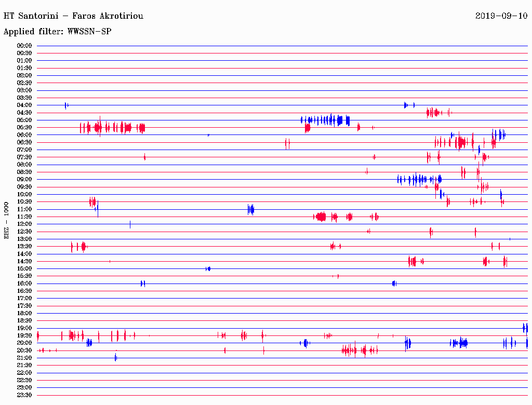Select the 20:30 time label

24,350
